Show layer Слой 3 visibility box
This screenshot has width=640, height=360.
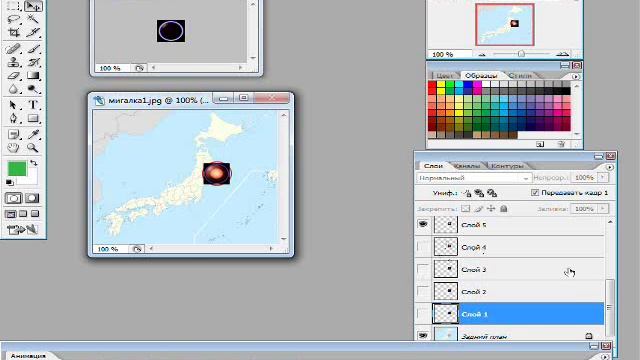pyautogui.click(x=423, y=269)
